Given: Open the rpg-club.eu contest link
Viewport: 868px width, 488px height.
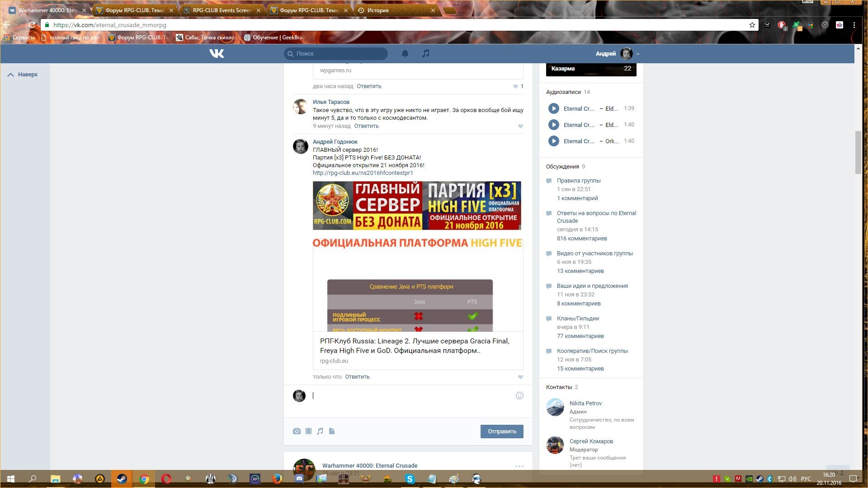Looking at the screenshot, I should 363,173.
